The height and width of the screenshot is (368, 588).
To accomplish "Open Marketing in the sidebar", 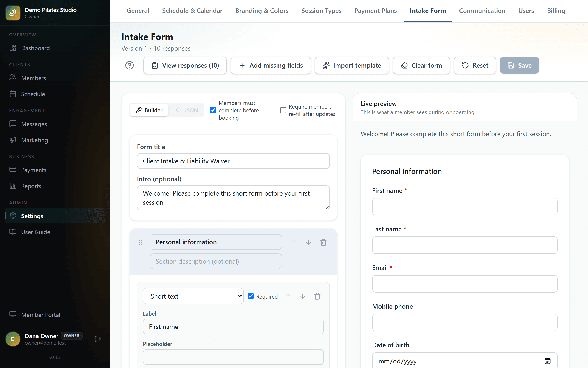I will (x=55, y=140).
